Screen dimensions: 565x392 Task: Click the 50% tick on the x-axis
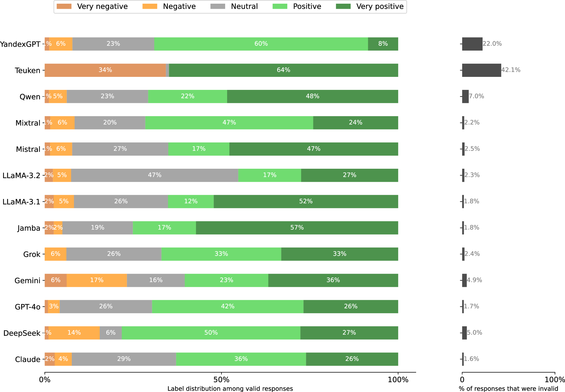click(221, 380)
